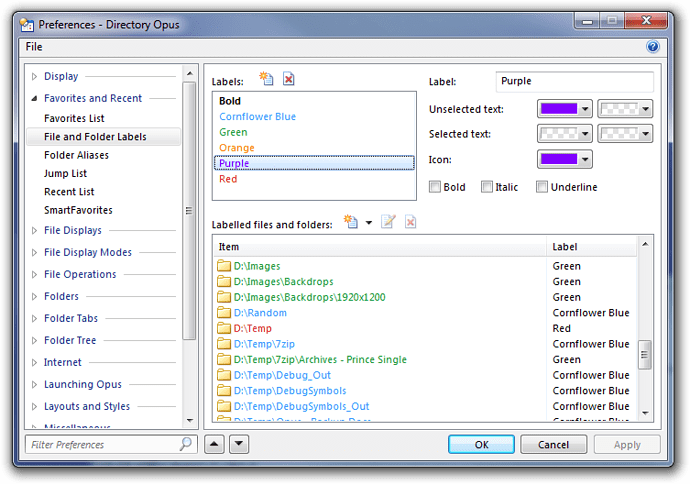Enable the Underline checkbox
Image resolution: width=690 pixels, height=484 pixels.
tap(542, 187)
